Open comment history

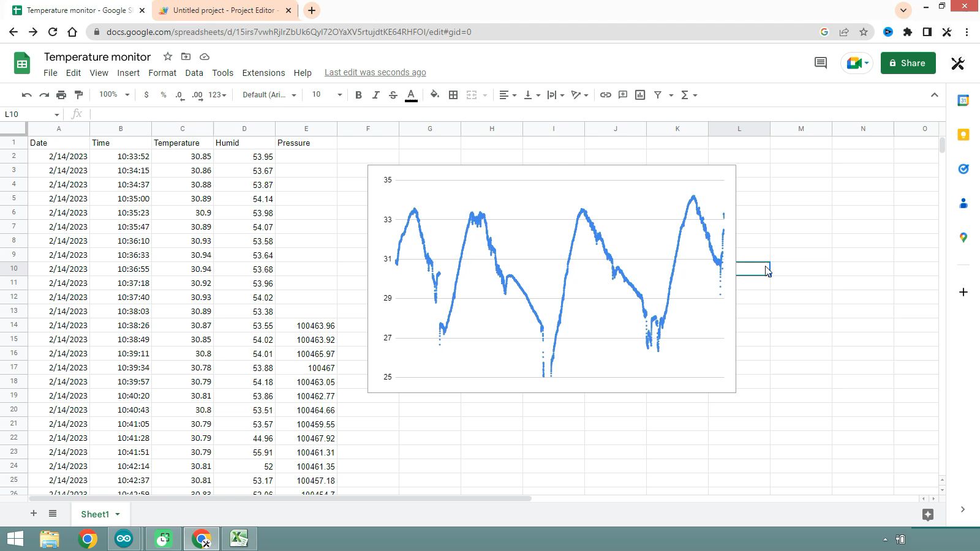(821, 63)
